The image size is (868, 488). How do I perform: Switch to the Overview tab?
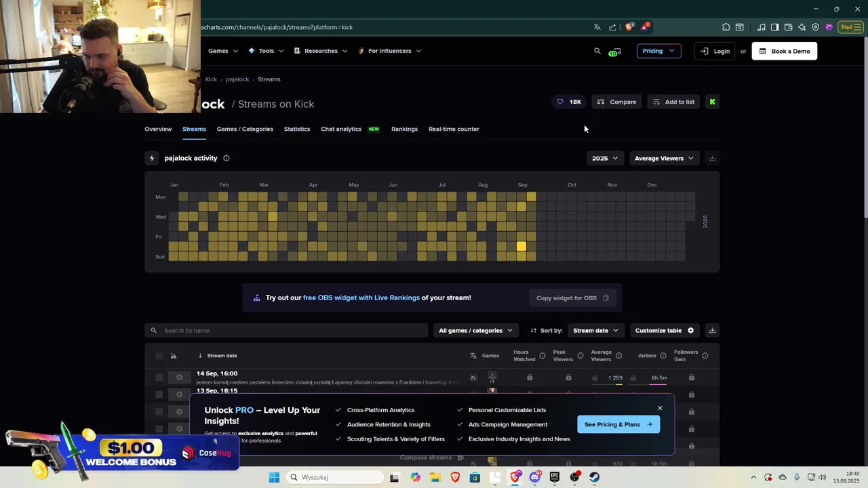pyautogui.click(x=158, y=129)
